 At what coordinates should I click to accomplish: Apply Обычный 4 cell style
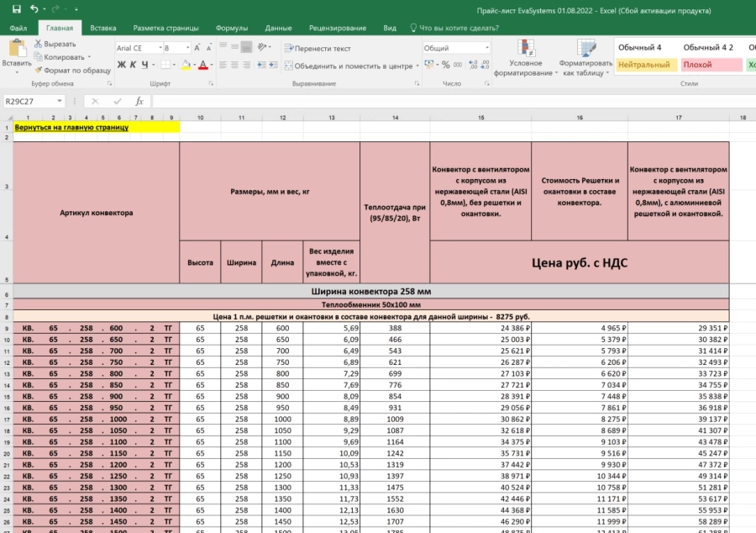(646, 47)
